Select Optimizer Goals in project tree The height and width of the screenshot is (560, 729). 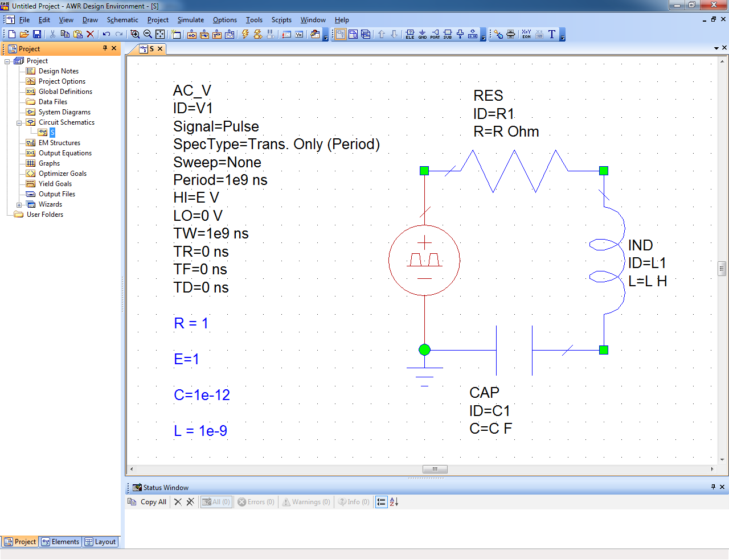tap(63, 174)
